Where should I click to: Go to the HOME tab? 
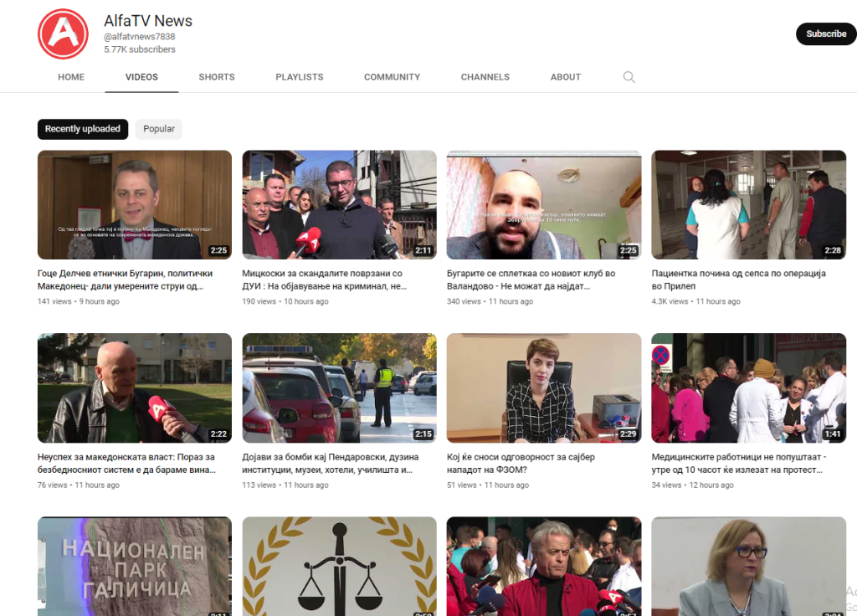tap(71, 77)
